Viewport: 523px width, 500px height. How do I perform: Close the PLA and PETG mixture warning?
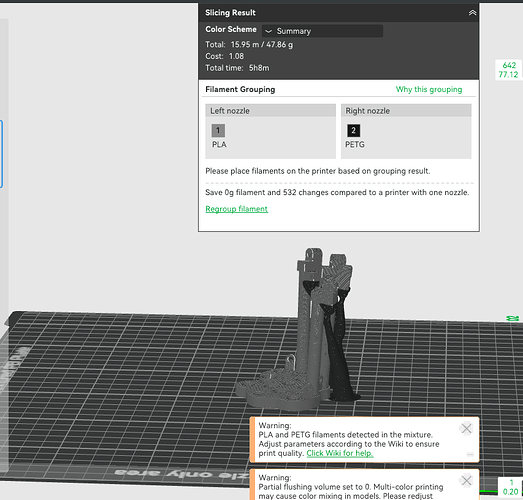click(466, 428)
